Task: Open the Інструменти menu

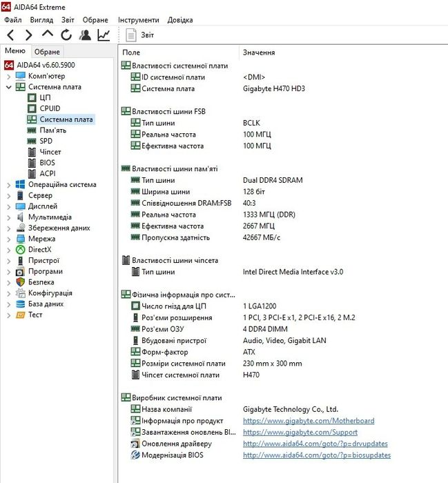Action: (x=138, y=20)
